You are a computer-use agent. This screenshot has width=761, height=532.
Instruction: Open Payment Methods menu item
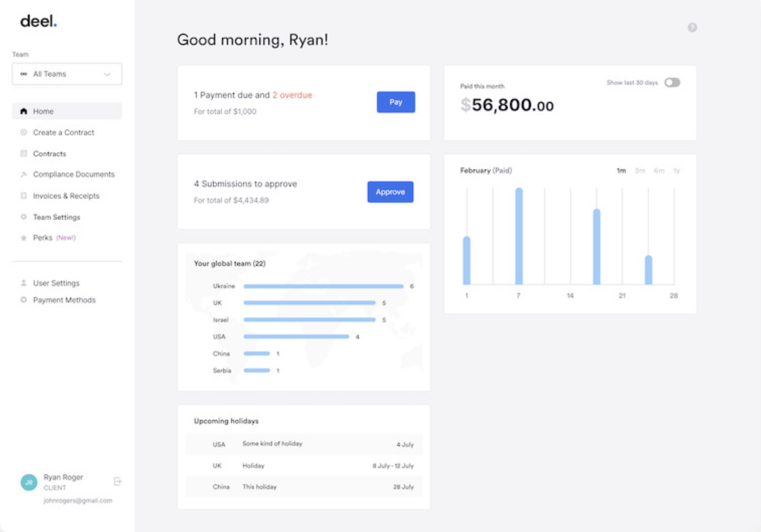64,300
